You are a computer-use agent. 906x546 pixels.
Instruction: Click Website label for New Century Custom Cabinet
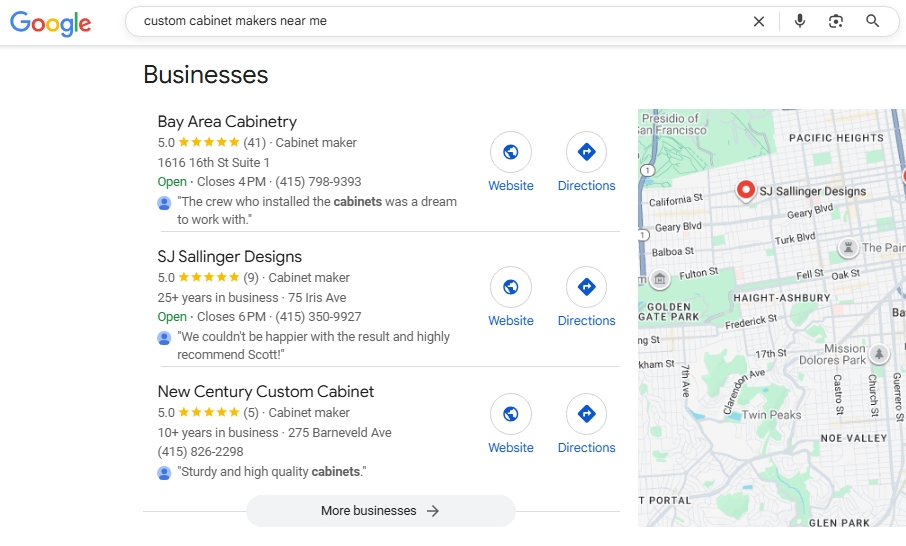pyautogui.click(x=511, y=448)
